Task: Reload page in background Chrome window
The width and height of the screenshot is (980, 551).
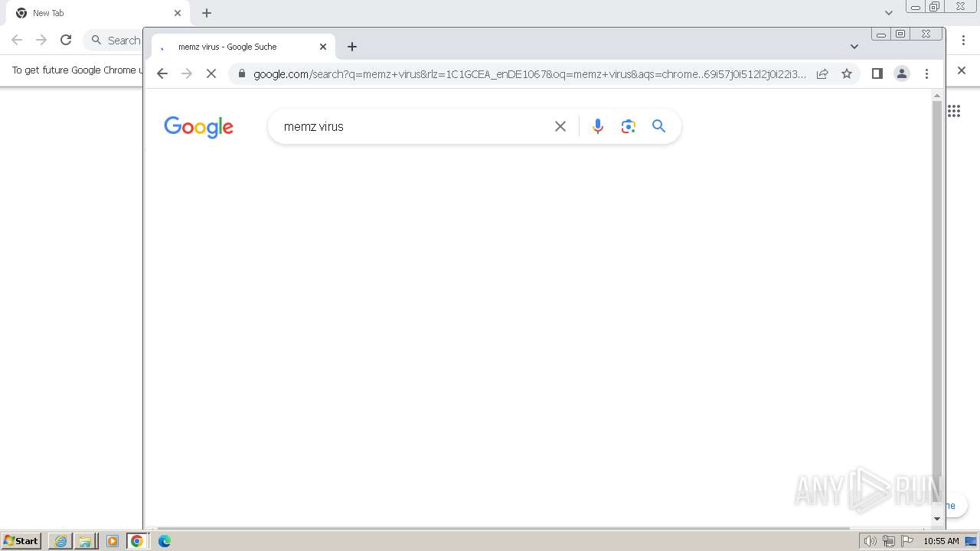Action: point(66,40)
